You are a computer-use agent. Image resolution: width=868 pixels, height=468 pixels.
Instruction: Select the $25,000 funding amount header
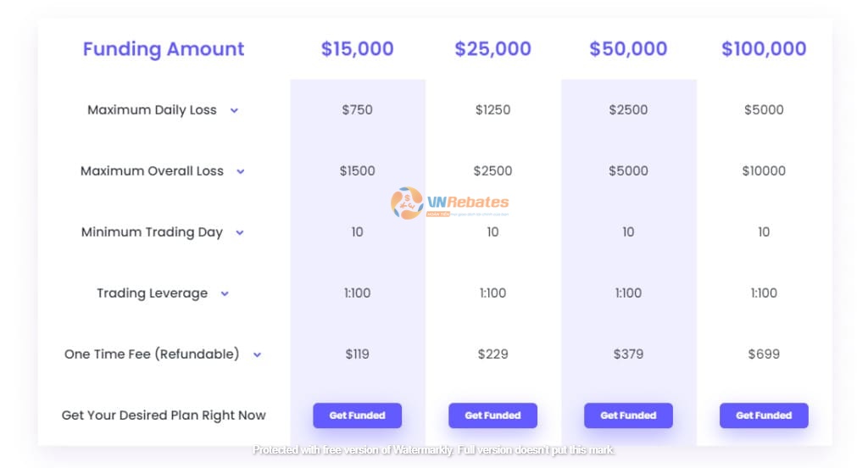(x=492, y=48)
